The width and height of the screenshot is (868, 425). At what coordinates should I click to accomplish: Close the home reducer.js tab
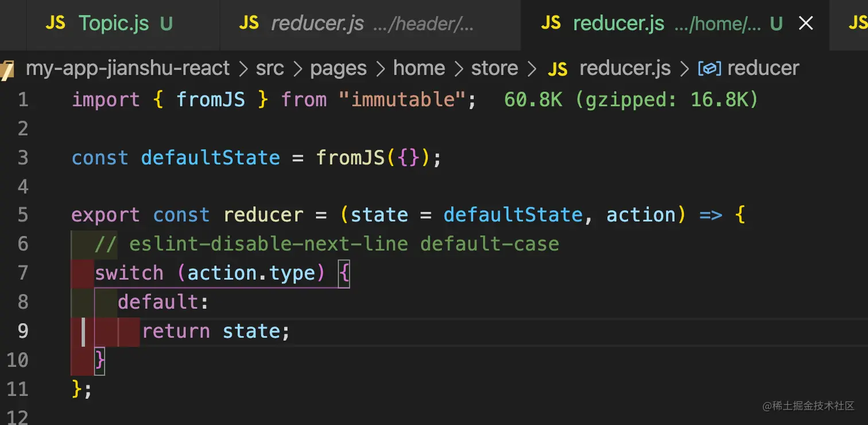click(805, 24)
